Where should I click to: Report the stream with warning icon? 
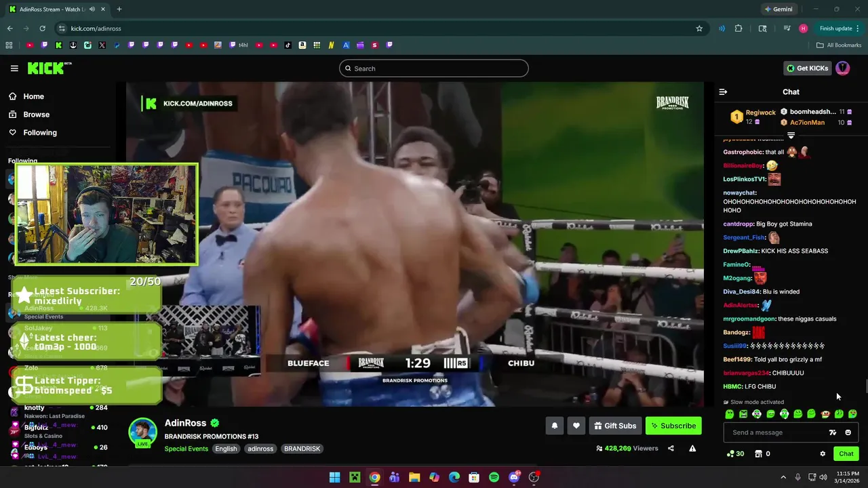pyautogui.click(x=692, y=448)
